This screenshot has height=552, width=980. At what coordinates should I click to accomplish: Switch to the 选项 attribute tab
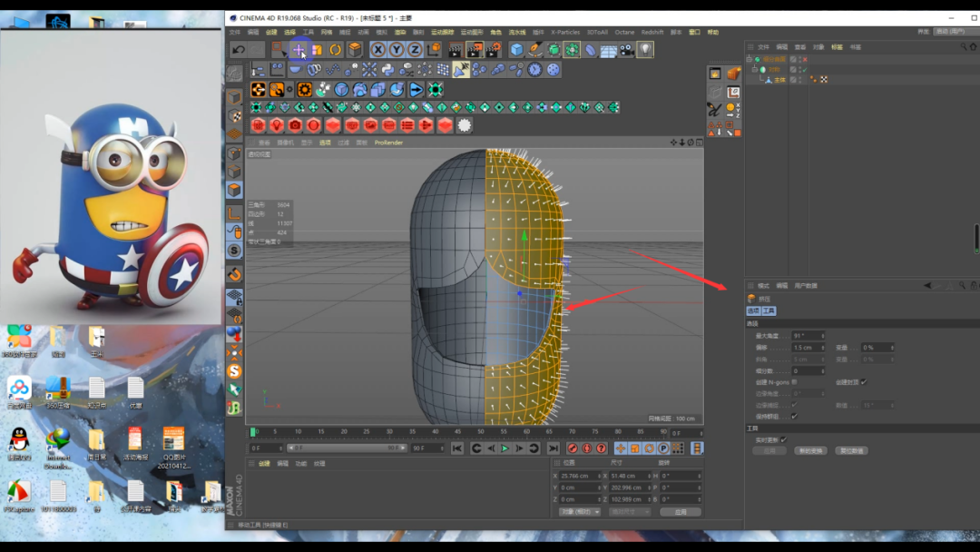tap(753, 310)
